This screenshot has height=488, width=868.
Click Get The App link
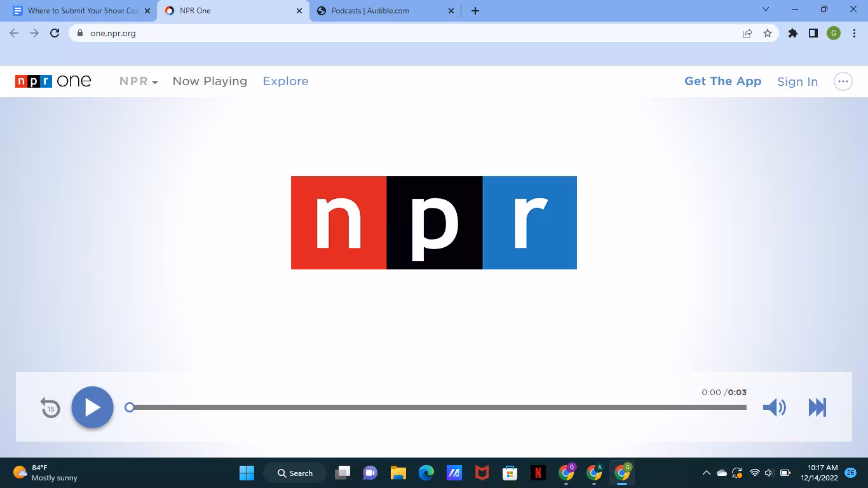[x=722, y=81]
